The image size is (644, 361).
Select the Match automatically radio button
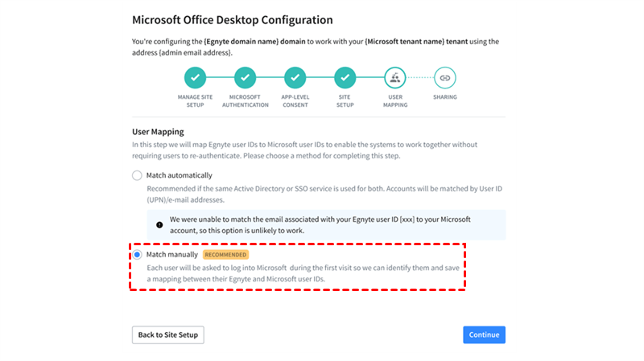[138, 175]
